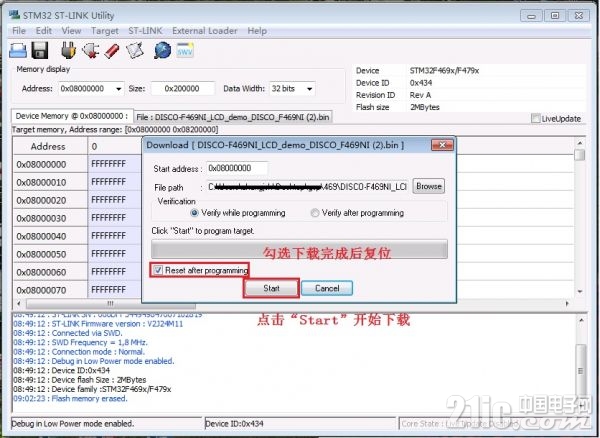Click the STM32 ST-LINK Utility title icon
This screenshot has height=438, width=600.
point(15,15)
